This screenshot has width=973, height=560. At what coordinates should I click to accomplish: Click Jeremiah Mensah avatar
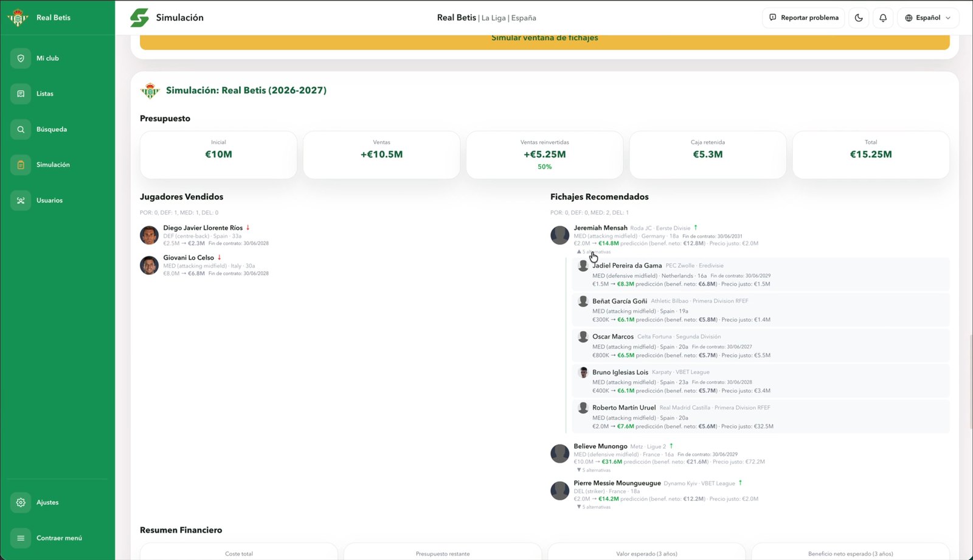559,235
